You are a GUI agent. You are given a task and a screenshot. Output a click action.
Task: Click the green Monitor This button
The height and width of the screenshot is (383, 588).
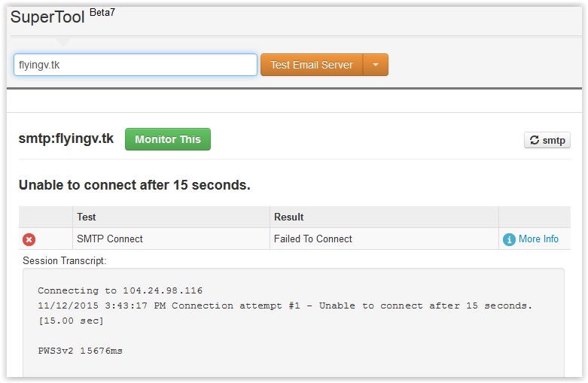[167, 139]
